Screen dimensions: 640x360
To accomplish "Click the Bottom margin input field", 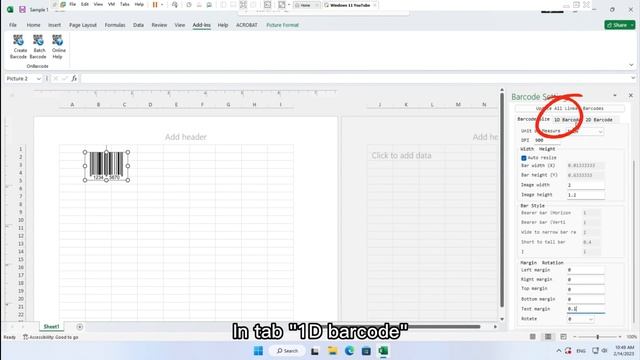I will [x=586, y=299].
